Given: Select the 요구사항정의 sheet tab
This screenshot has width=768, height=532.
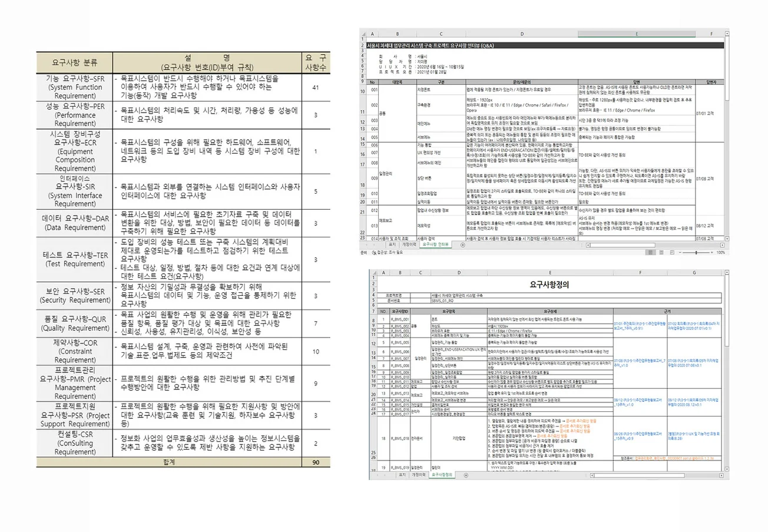Looking at the screenshot, I should (442, 475).
